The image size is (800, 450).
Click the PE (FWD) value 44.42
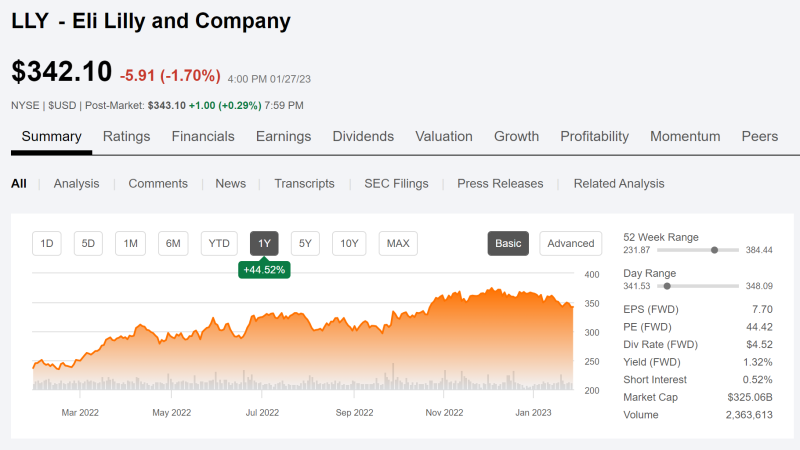pyautogui.click(x=759, y=327)
